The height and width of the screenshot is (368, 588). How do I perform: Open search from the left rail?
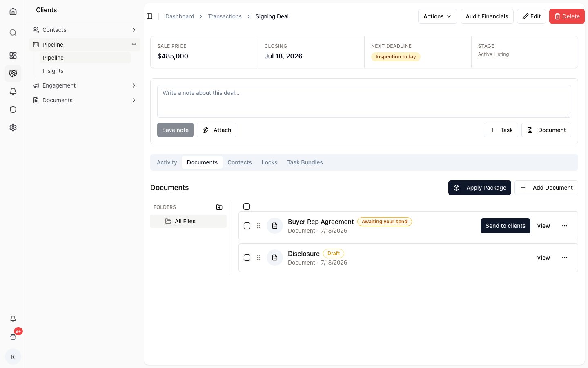coord(13,33)
